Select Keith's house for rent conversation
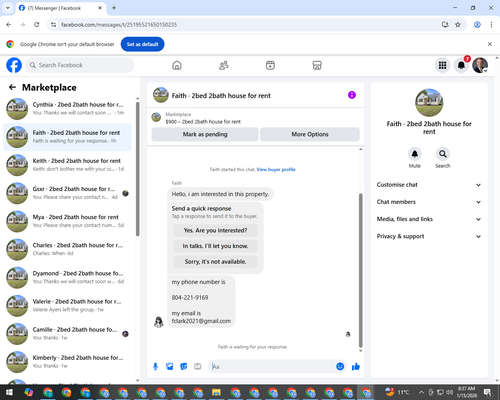 (x=67, y=165)
